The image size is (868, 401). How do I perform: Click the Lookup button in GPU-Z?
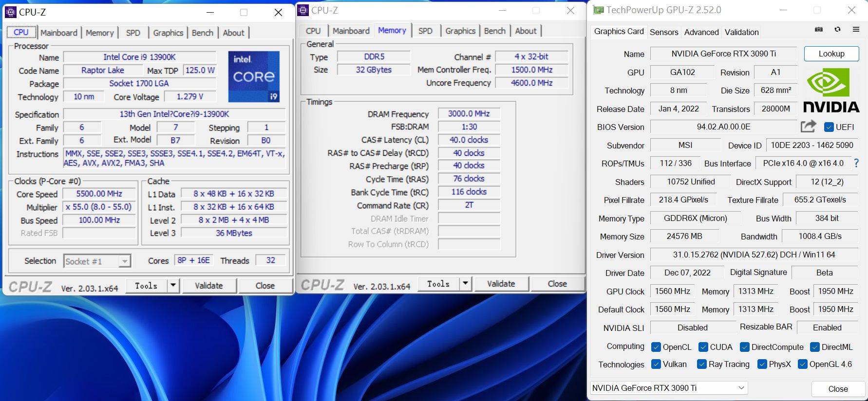tap(831, 54)
